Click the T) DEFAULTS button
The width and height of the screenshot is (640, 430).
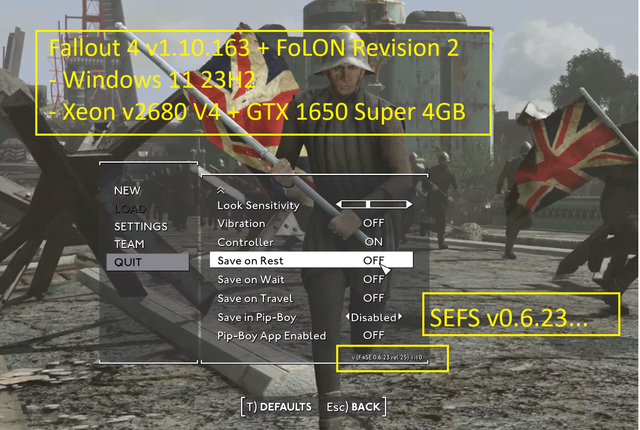point(279,407)
